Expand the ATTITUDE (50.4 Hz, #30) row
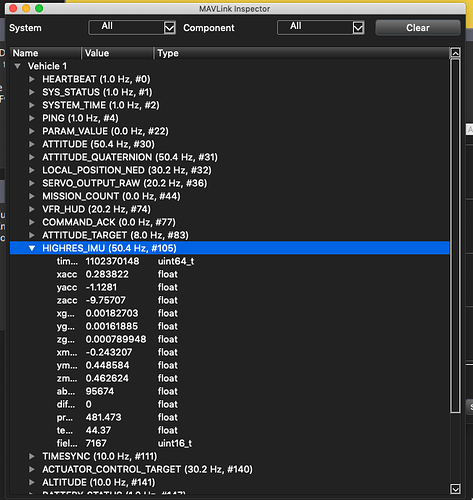473x500 pixels. click(x=32, y=144)
